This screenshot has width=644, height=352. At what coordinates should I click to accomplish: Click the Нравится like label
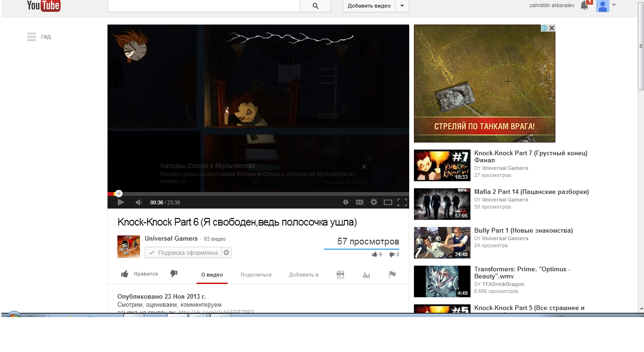[x=146, y=274]
